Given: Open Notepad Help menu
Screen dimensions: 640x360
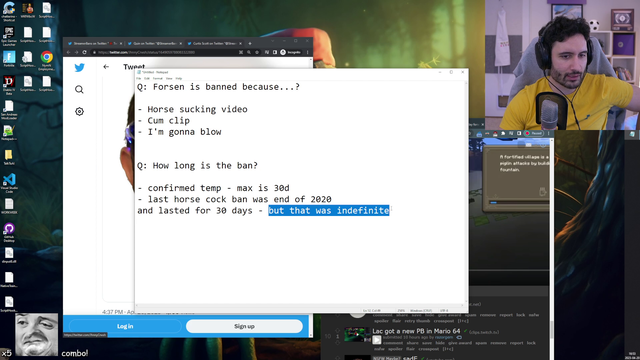Looking at the screenshot, I should [x=179, y=78].
